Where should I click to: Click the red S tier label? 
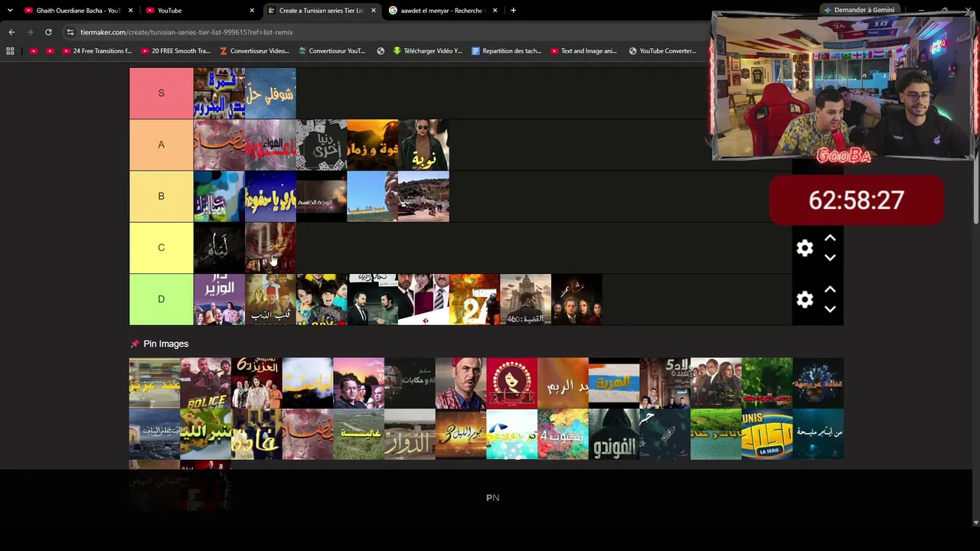coord(161,93)
